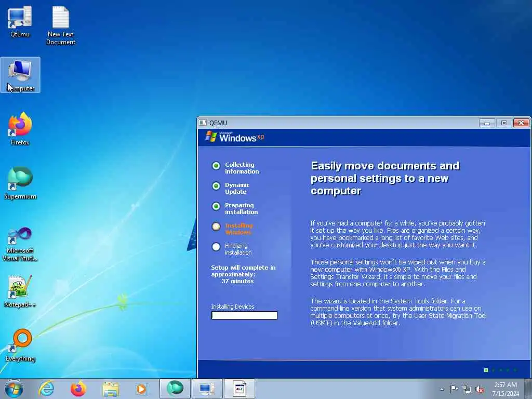The width and height of the screenshot is (532, 399).
Task: Open Firefox from the taskbar
Action: tap(78, 389)
